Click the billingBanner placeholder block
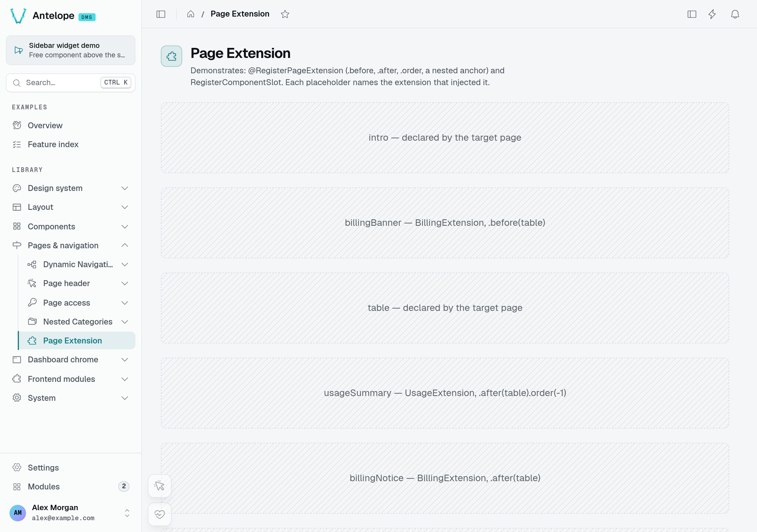This screenshot has height=532, width=757. pyautogui.click(x=445, y=223)
